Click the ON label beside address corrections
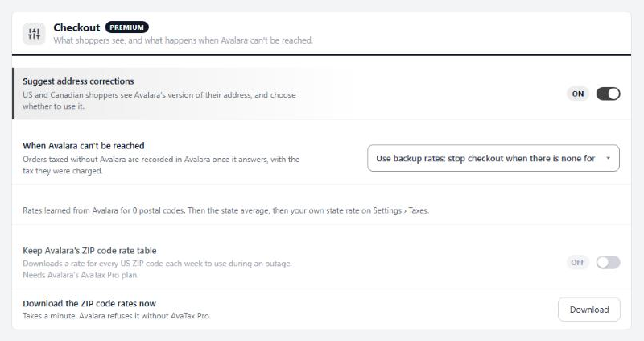 [x=578, y=94]
